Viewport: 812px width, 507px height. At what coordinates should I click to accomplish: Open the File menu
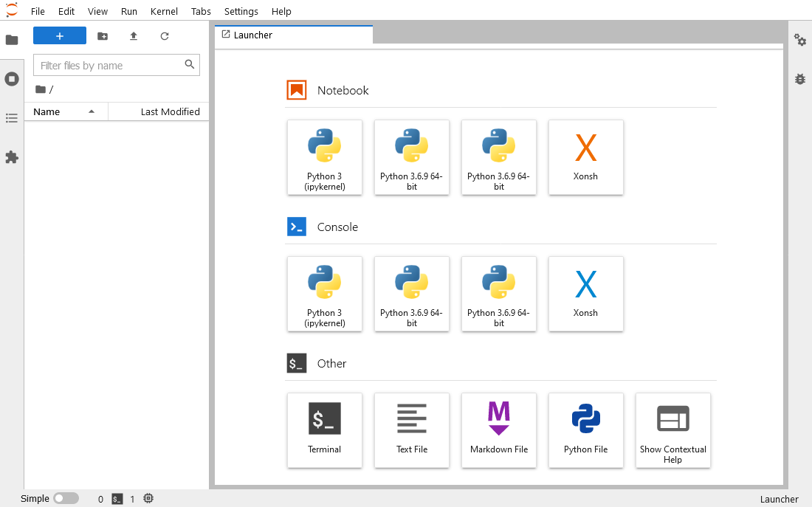pos(38,11)
